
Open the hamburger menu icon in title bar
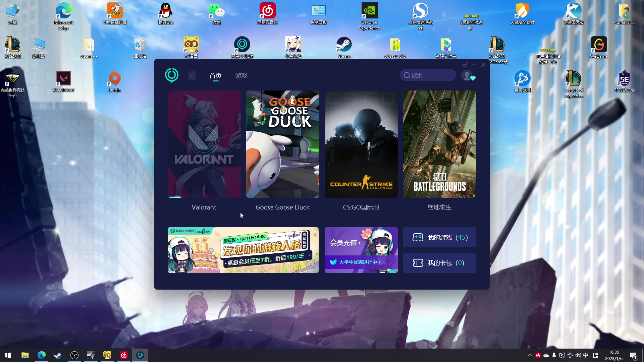tap(465, 65)
